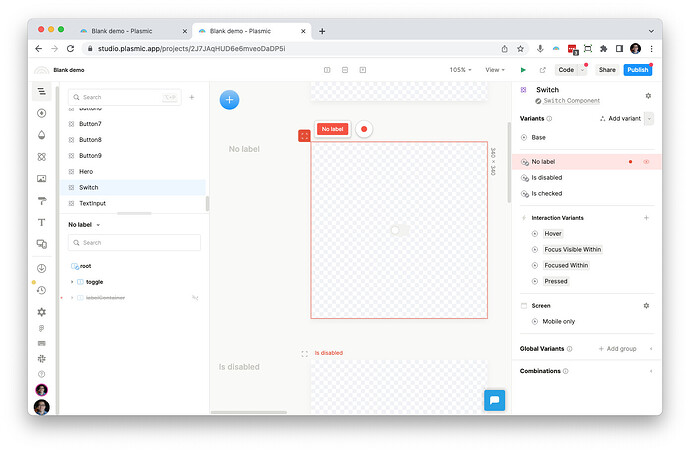This screenshot has width=690, height=451.
Task: Open settings gear in the left sidebar
Action: click(x=41, y=312)
